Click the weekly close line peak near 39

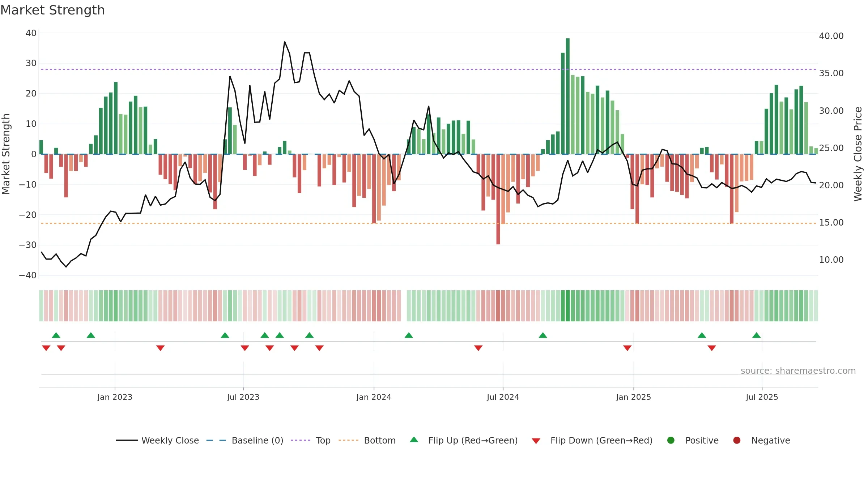point(285,42)
